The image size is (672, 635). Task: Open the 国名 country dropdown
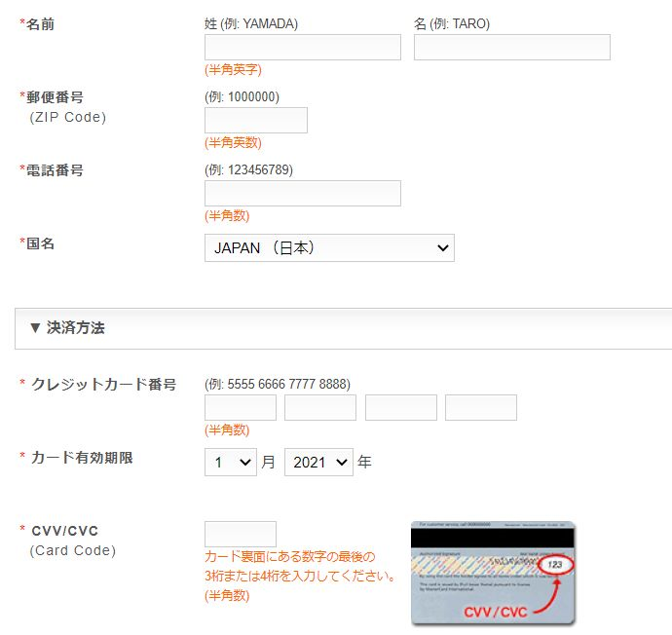(x=329, y=248)
